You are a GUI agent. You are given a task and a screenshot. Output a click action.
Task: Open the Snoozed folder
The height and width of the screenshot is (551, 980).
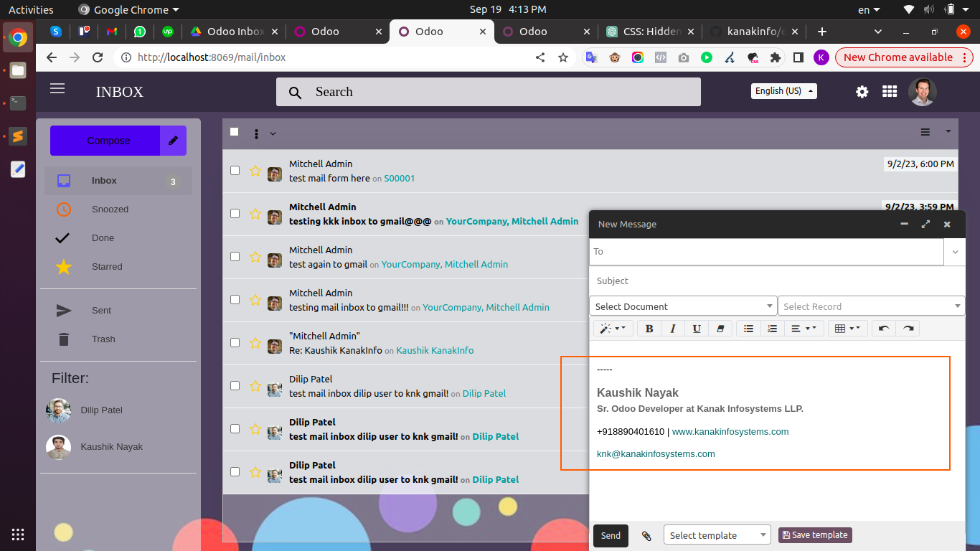[x=110, y=209]
